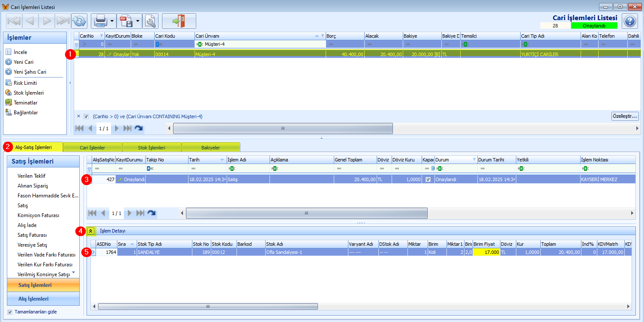Click the printer icon in toolbar
Screen dimensions: 644x322
[100, 21]
